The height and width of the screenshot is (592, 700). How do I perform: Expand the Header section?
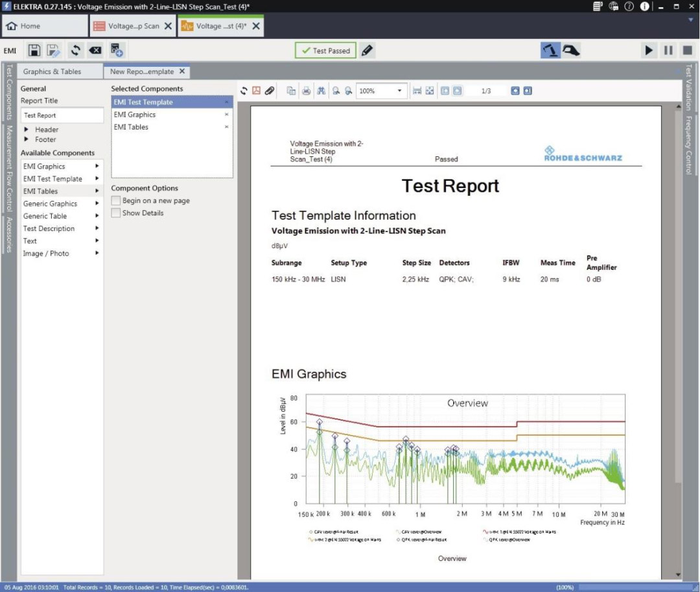pos(27,130)
